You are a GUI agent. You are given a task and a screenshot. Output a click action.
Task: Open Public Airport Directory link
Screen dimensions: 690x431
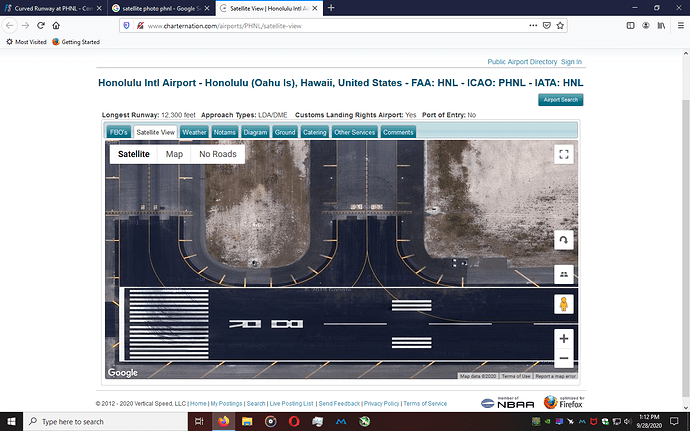[x=522, y=62]
